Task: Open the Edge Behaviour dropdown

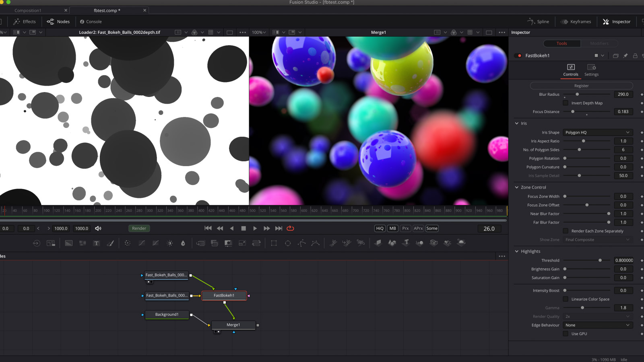Action: pyautogui.click(x=597, y=325)
